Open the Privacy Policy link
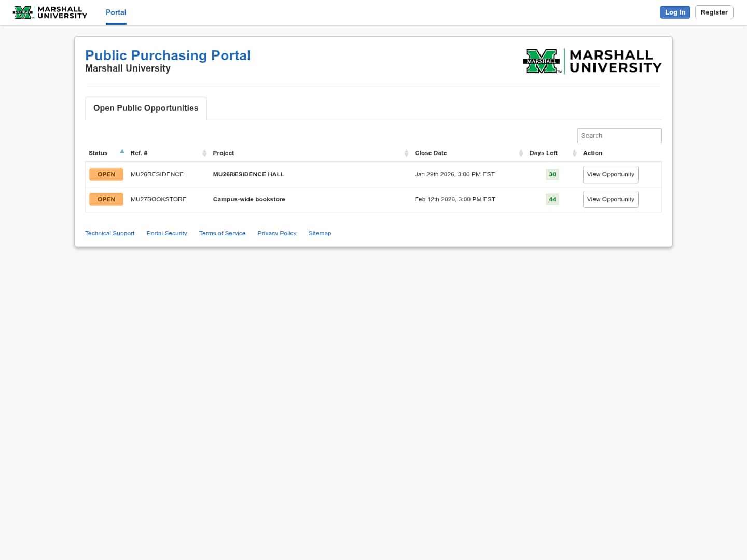Viewport: 747px width, 560px height. click(276, 234)
